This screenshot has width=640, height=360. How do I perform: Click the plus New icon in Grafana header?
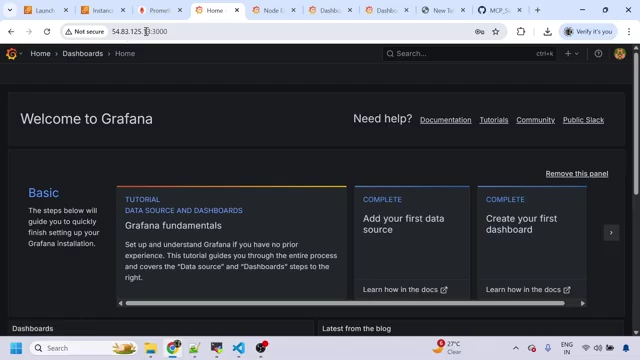pyautogui.click(x=568, y=53)
